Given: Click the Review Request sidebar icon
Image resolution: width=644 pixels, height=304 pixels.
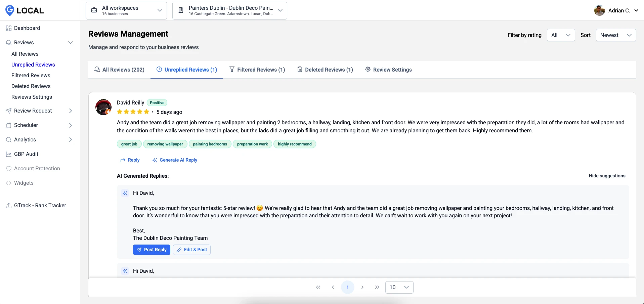Looking at the screenshot, I should [8, 111].
